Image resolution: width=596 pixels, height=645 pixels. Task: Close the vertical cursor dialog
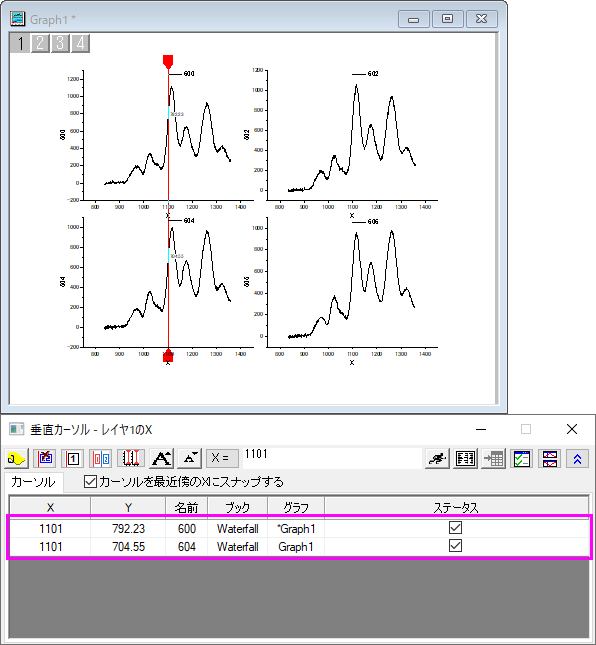tap(571, 429)
